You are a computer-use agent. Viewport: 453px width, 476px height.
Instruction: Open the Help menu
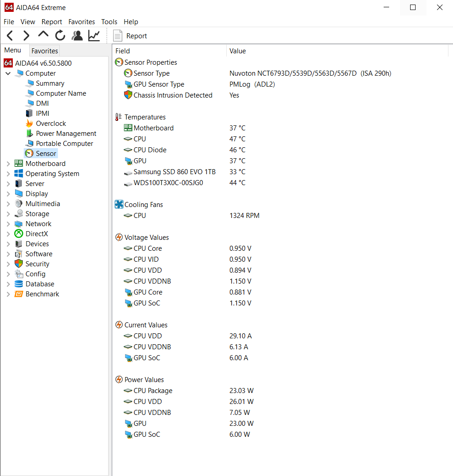click(x=130, y=22)
